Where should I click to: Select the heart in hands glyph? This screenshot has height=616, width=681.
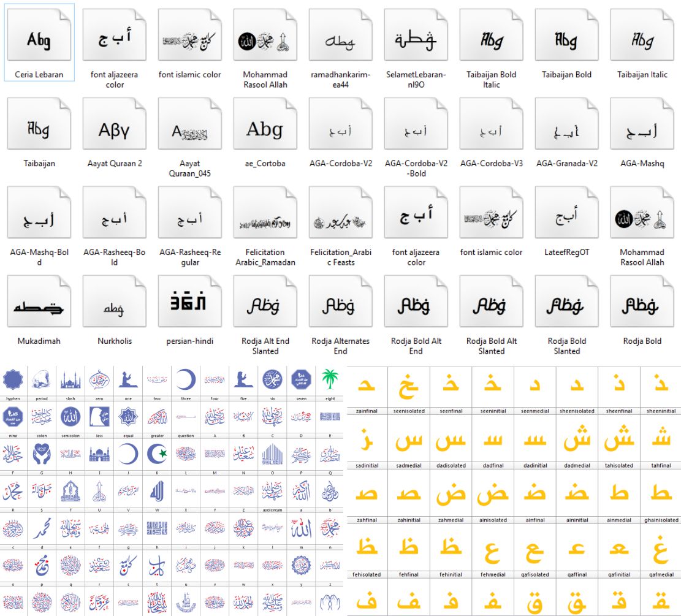(42, 454)
